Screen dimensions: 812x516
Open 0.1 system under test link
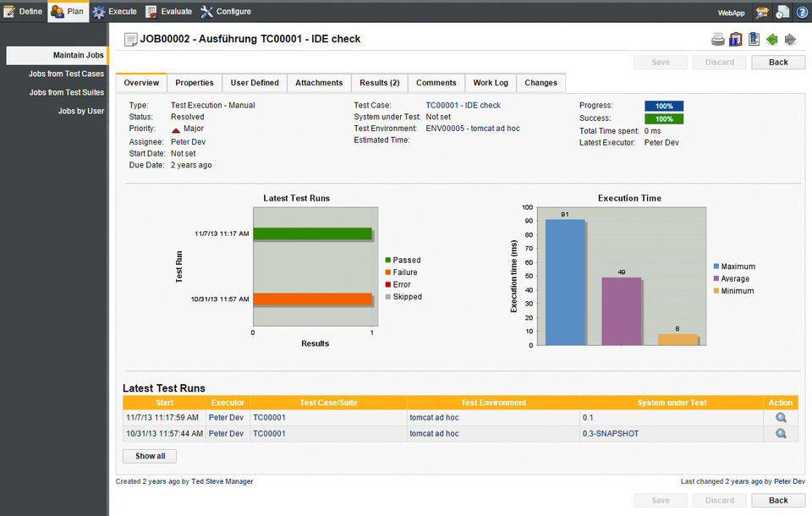[588, 418]
